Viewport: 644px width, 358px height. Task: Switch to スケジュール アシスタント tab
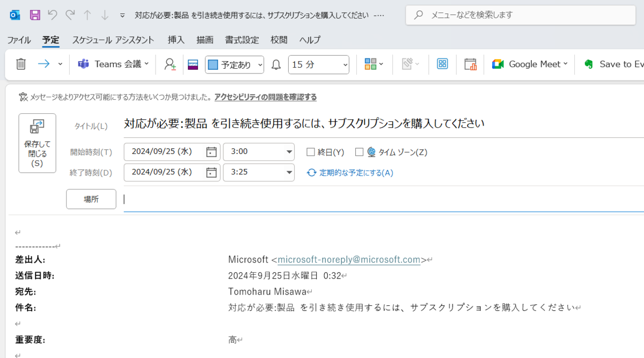point(113,40)
